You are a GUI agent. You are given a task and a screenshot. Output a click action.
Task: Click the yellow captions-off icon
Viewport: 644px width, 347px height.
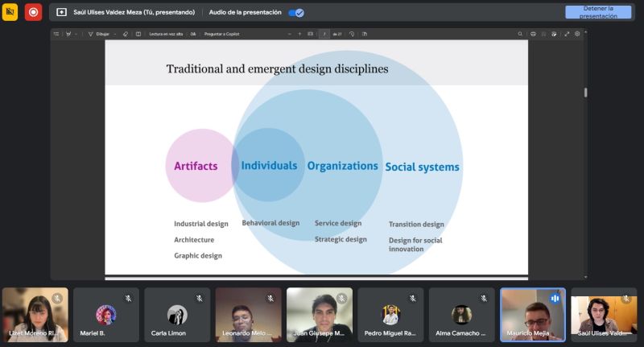tap(10, 12)
